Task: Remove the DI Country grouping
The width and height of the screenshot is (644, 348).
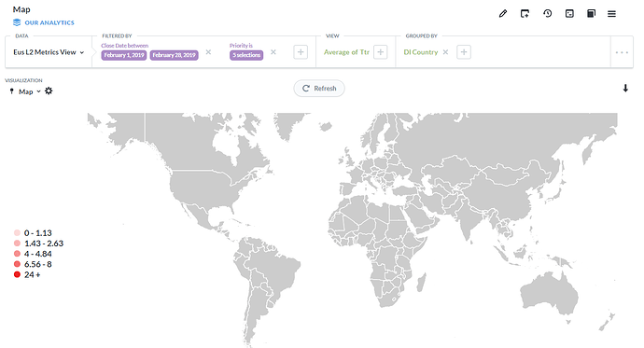Action: pyautogui.click(x=445, y=52)
